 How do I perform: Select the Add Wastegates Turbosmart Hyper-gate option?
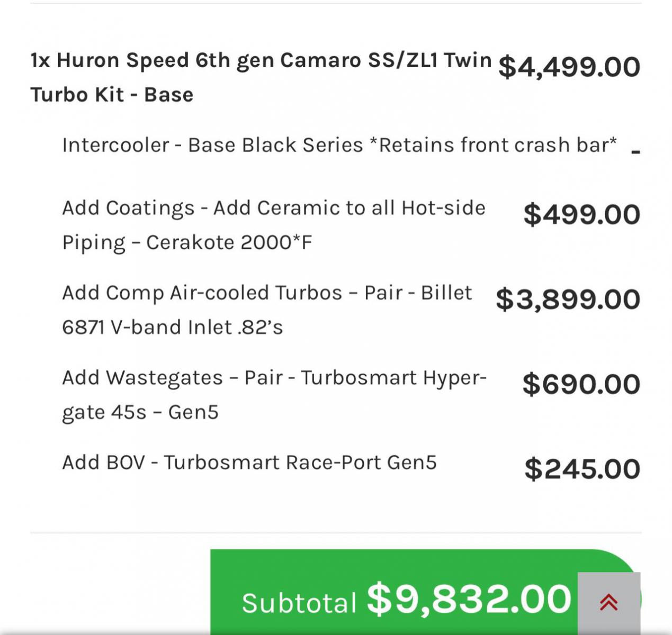[274, 378]
